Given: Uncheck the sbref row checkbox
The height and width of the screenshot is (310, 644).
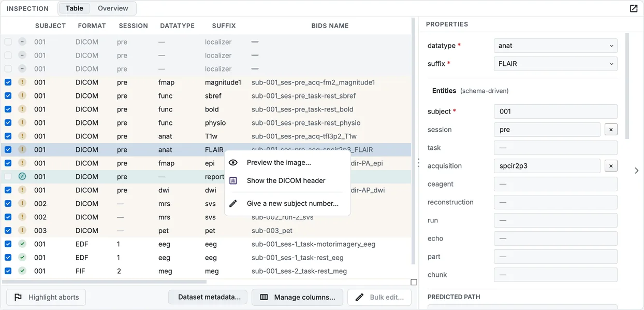Looking at the screenshot, I should (8, 95).
